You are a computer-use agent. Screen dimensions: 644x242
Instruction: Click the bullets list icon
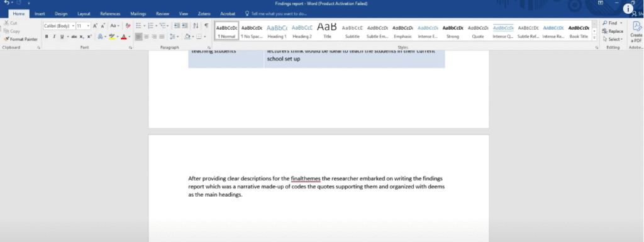click(138, 25)
